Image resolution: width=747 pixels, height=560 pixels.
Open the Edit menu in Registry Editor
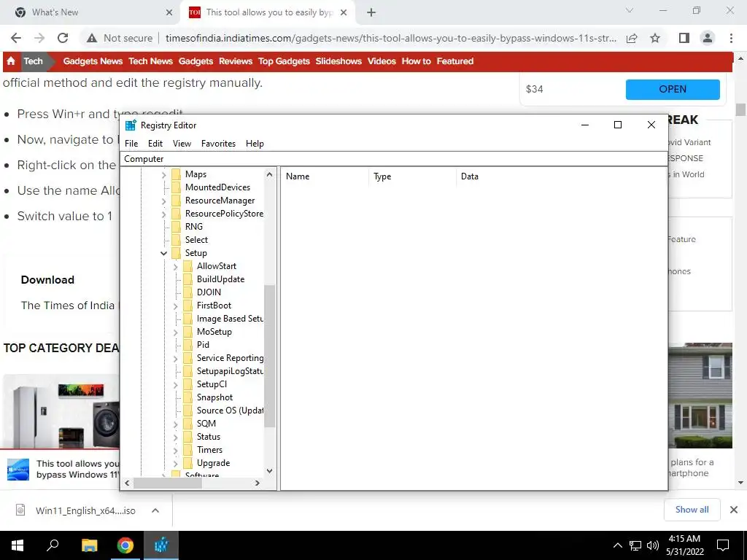pos(155,144)
